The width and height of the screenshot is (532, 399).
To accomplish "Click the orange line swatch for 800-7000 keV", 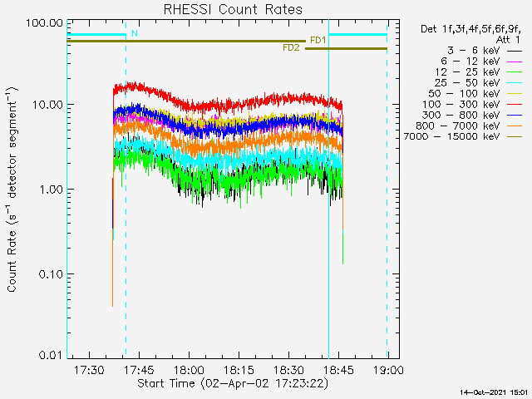I will tap(515, 126).
